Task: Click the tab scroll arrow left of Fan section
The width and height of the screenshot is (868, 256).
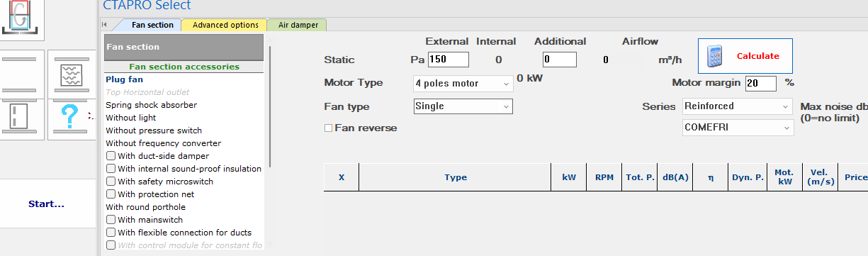Action: [x=105, y=25]
